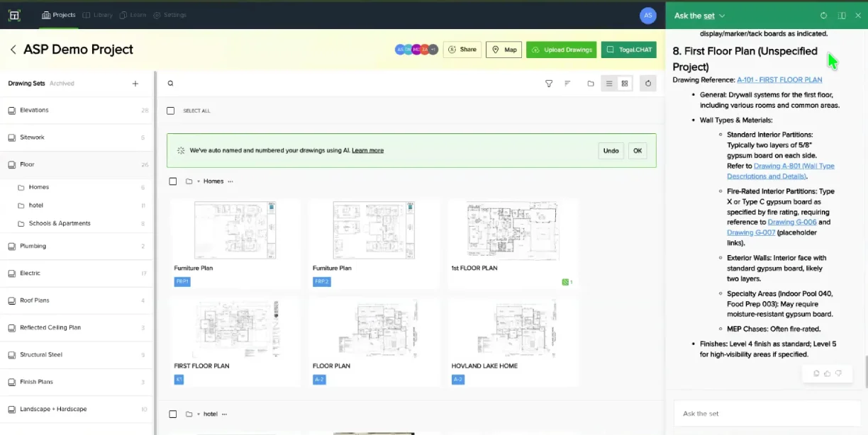The height and width of the screenshot is (435, 868).
Task: Switch to the Archived drawing sets
Action: tap(62, 84)
